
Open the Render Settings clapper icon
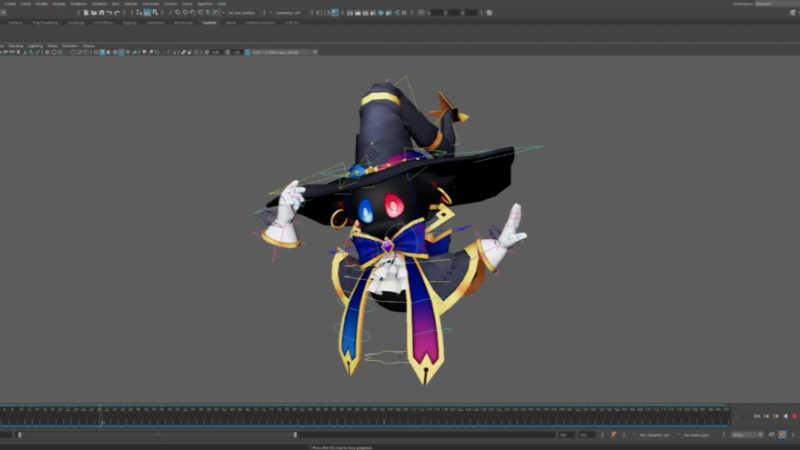(373, 13)
